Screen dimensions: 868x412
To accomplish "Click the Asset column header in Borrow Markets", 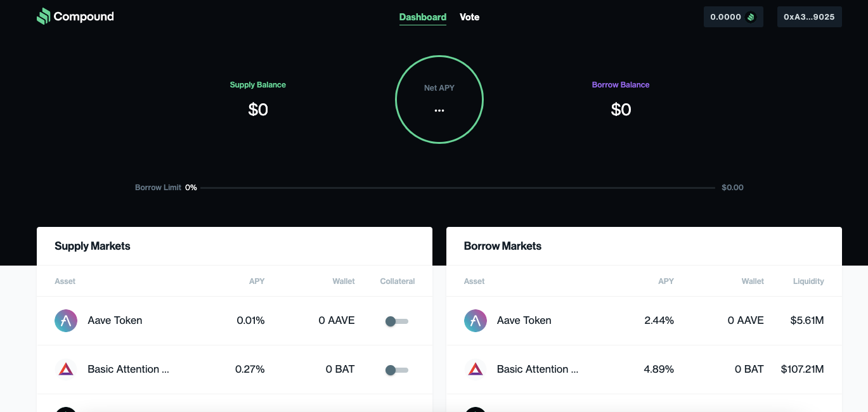I will pos(474,281).
